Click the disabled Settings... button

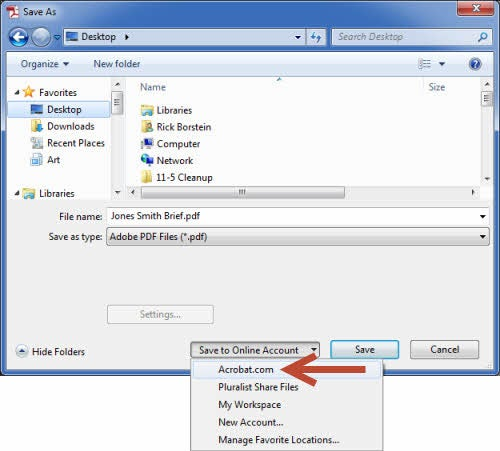tap(160, 314)
